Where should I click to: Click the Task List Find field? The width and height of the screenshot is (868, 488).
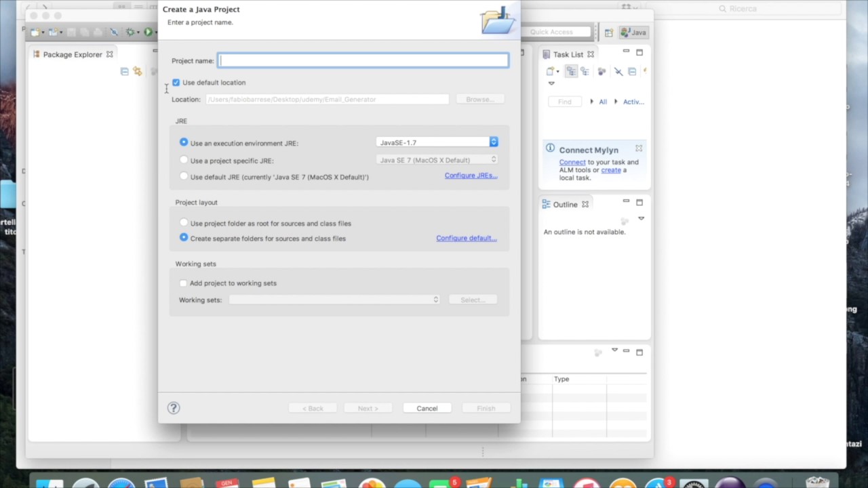(565, 102)
